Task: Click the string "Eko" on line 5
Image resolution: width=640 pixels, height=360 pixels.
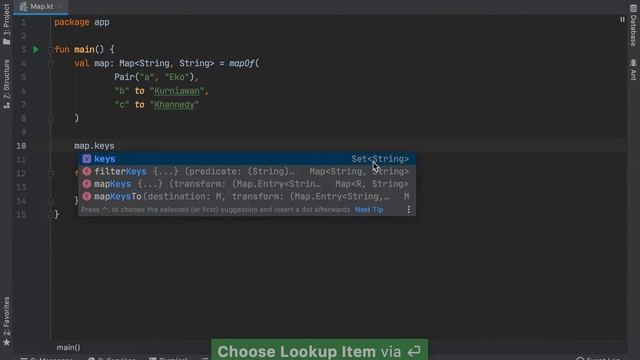Action: (176, 77)
